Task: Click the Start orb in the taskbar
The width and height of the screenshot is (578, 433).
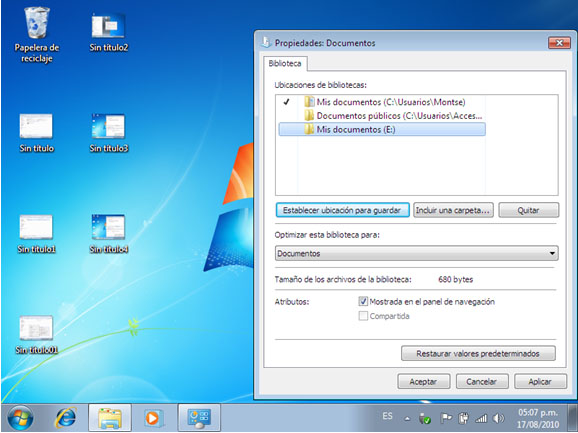Action: (x=20, y=418)
